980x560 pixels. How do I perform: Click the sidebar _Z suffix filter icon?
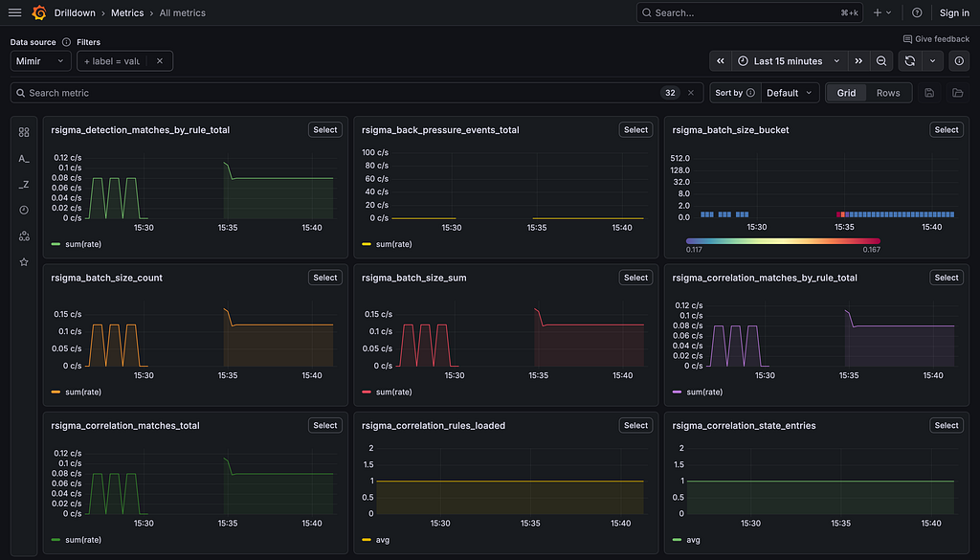click(24, 185)
